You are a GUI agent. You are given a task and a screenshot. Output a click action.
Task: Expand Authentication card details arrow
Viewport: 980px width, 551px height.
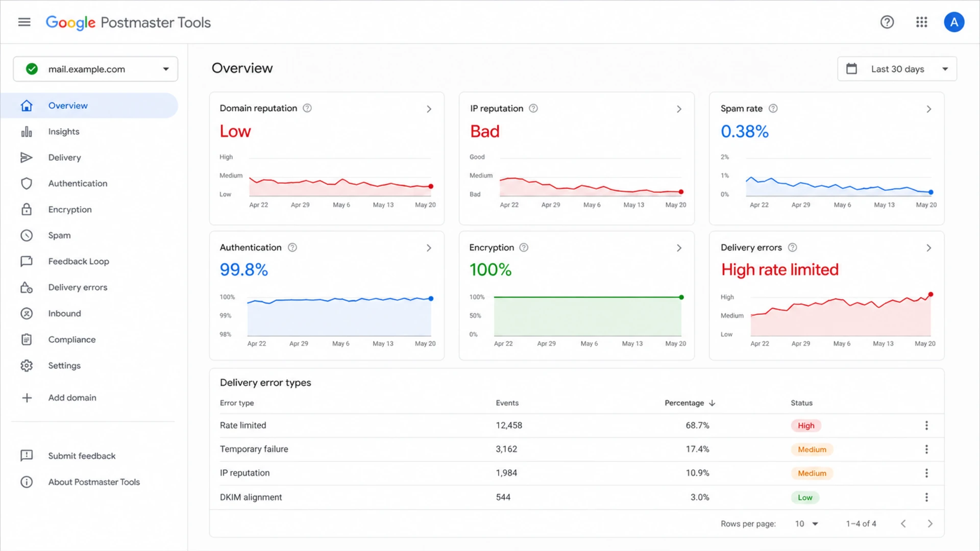coord(429,248)
